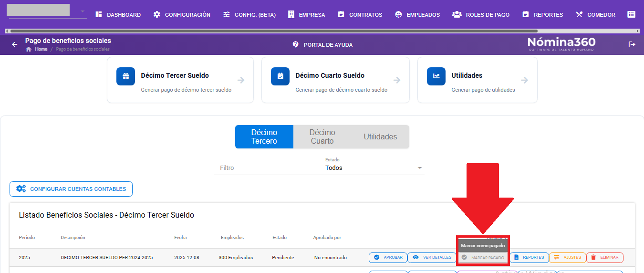The width and height of the screenshot is (644, 273).
Task: Open the Décimo Tercer Sueldo card
Action: [180, 80]
